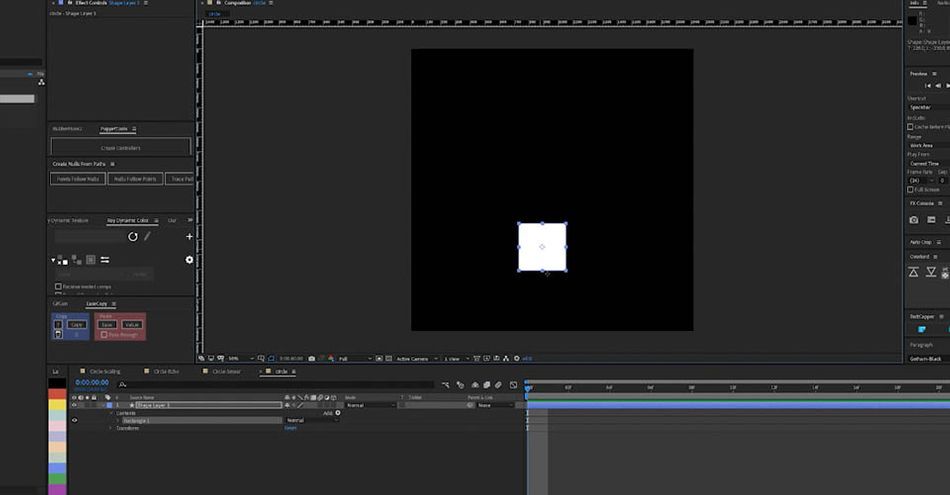Toggle Recurse nested comps checkbox
This screenshot has height=495, width=950.
coord(58,287)
